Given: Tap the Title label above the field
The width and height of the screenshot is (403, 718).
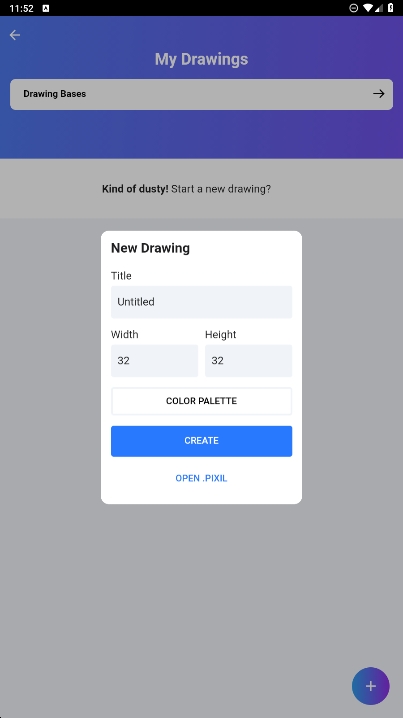Looking at the screenshot, I should tap(121, 276).
